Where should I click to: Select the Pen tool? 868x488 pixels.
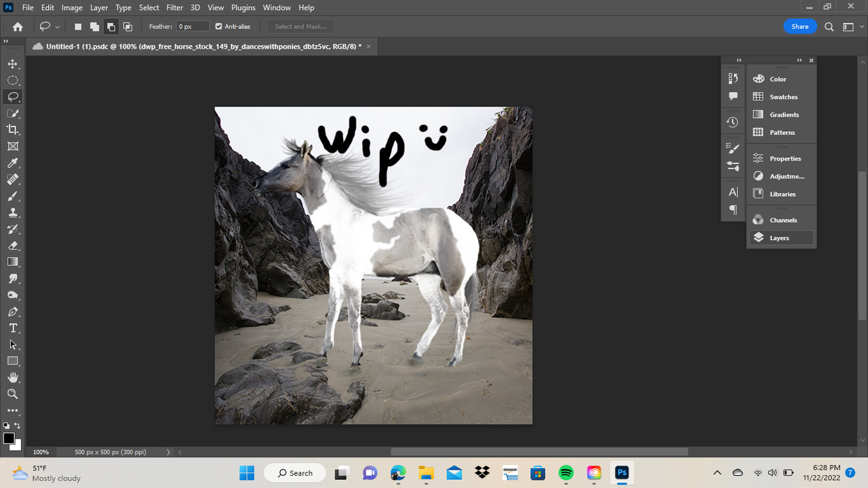point(13,312)
